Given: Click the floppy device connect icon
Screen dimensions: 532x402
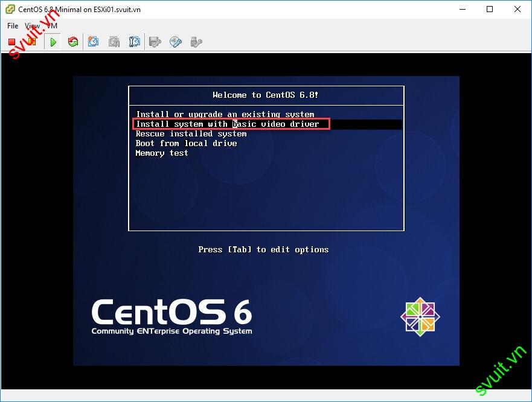Looking at the screenshot, I should point(155,42).
